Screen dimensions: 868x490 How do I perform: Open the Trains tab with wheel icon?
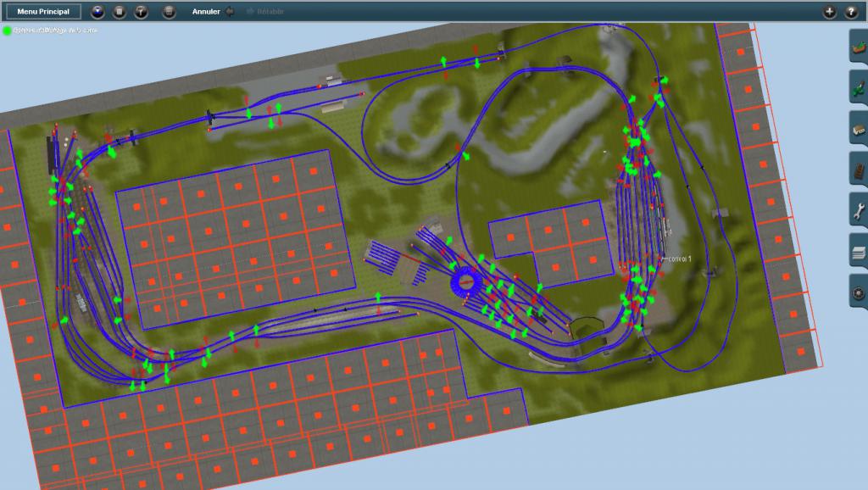click(859, 292)
